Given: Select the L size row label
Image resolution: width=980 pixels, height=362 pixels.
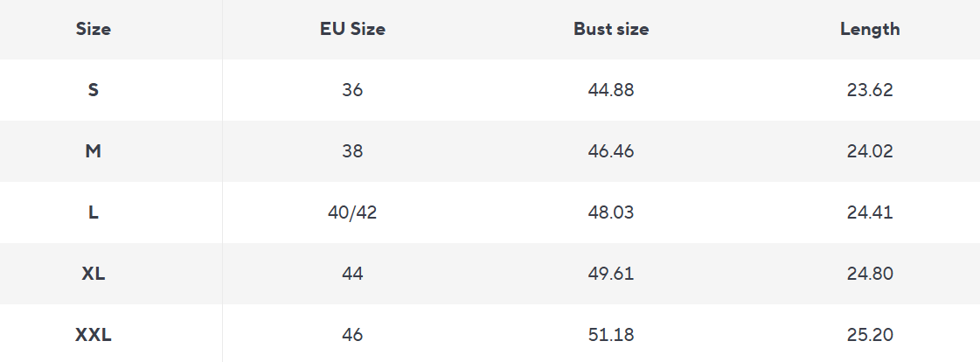Looking at the screenshot, I should click(94, 212).
